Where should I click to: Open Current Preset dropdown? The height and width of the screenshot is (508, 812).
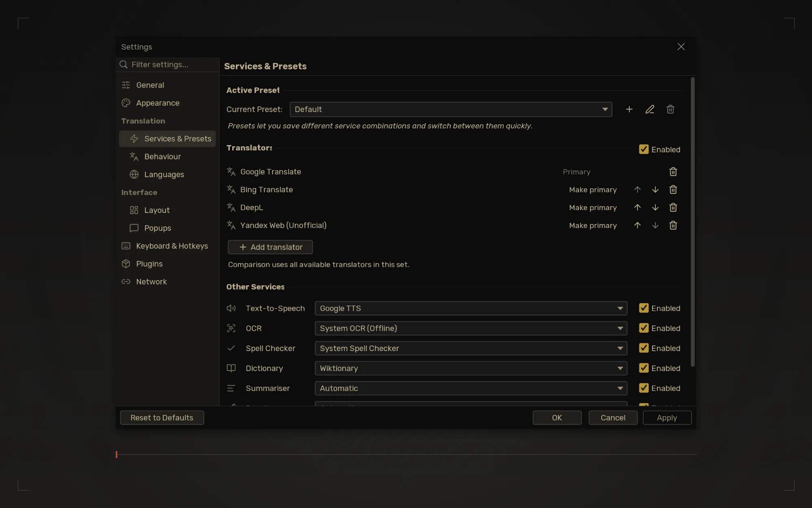pos(451,109)
